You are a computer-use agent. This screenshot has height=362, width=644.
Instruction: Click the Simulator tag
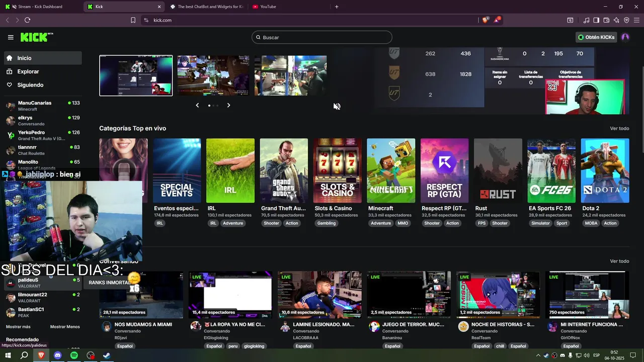click(540, 223)
